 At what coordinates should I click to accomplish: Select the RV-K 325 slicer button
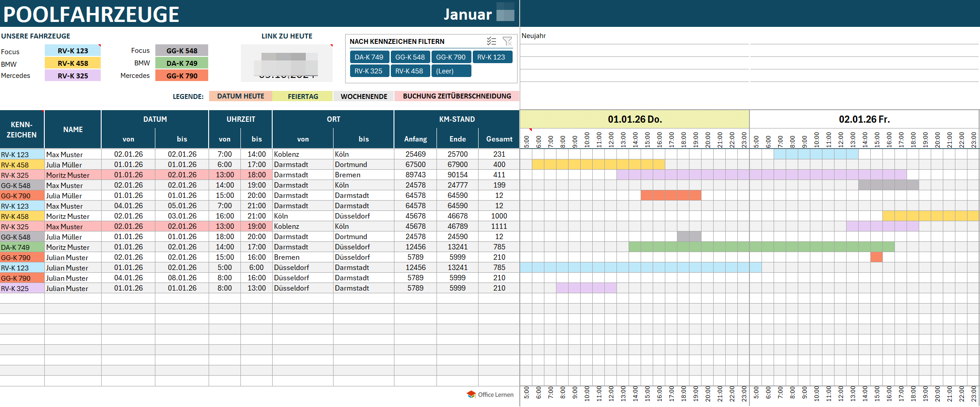point(368,71)
